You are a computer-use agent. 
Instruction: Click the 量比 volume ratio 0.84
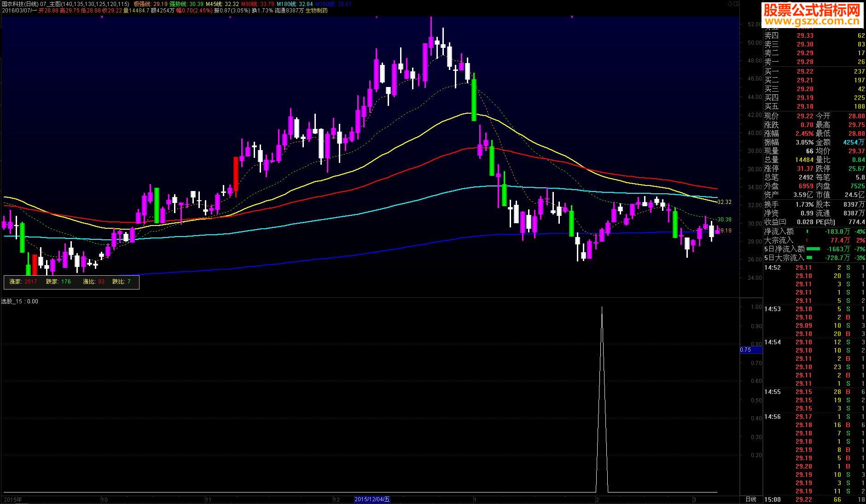pos(859,160)
